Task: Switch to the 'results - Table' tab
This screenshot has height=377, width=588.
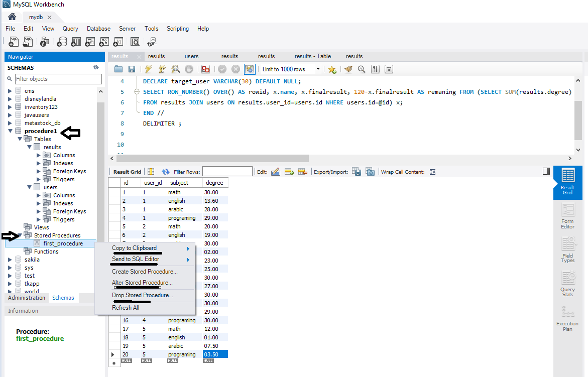Action: click(312, 56)
